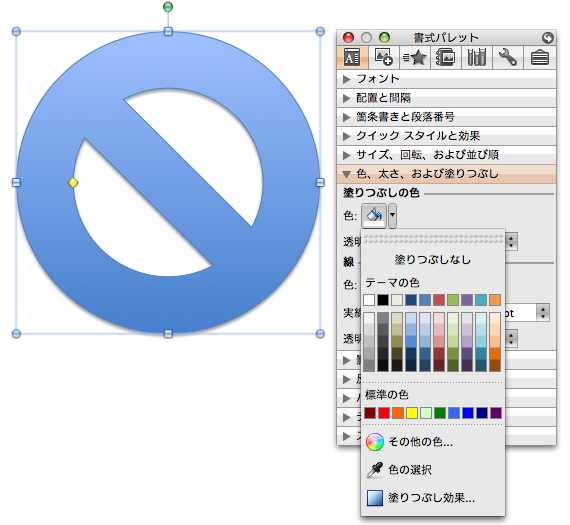Select 色の選択 eyedropper option
This screenshot has width=570, height=525.
click(410, 470)
